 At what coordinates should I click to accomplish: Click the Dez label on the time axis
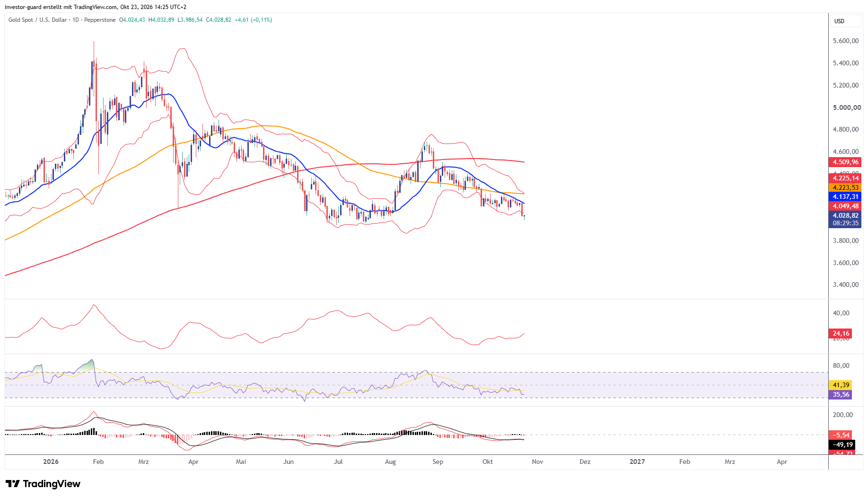pos(585,462)
